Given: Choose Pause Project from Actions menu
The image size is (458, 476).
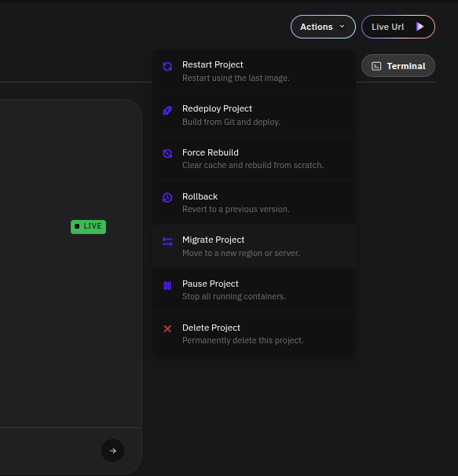Looking at the screenshot, I should 255,290.
